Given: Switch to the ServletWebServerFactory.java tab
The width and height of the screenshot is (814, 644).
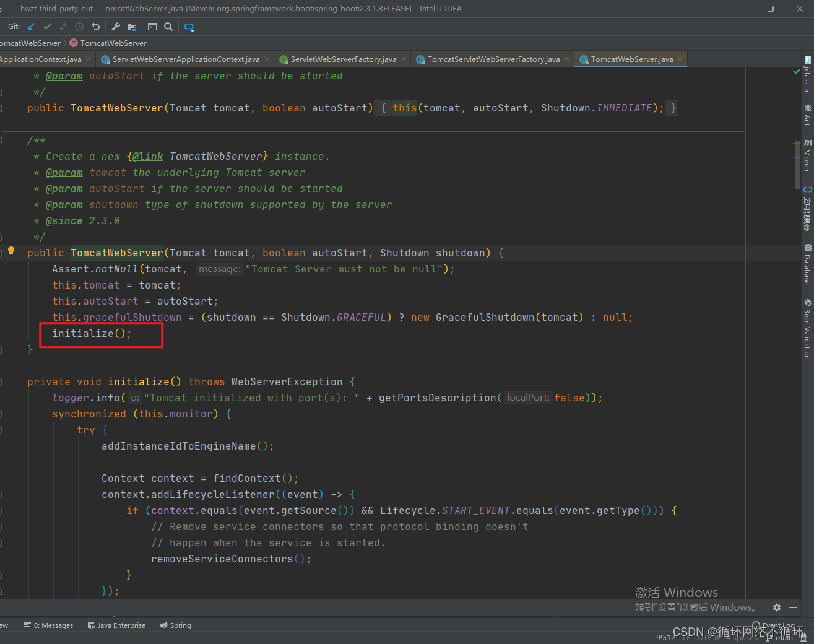Looking at the screenshot, I should (342, 59).
